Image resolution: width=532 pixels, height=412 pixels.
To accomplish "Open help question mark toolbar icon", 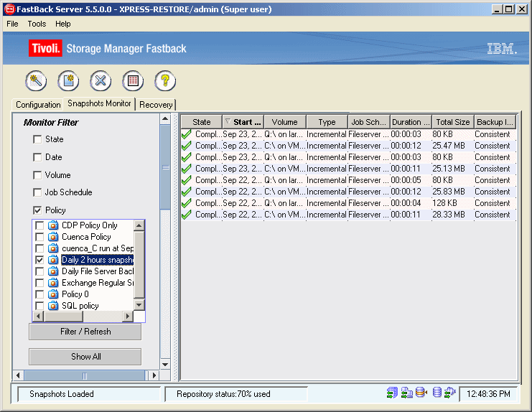I will point(165,81).
